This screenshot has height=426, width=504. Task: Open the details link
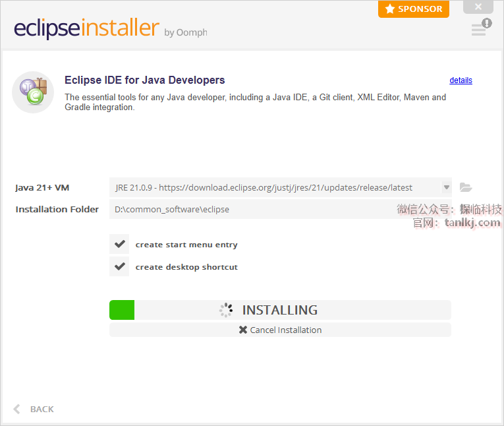pos(461,80)
